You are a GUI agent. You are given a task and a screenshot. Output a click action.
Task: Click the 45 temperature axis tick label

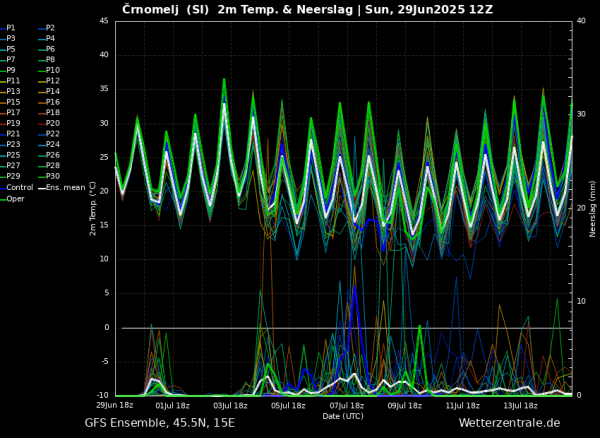tap(104, 21)
